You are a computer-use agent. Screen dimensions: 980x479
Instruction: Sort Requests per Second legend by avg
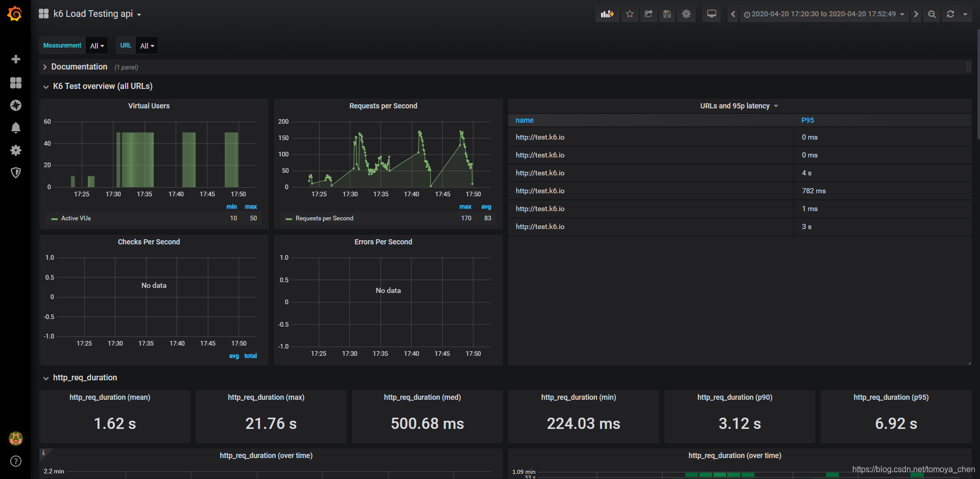click(x=486, y=207)
